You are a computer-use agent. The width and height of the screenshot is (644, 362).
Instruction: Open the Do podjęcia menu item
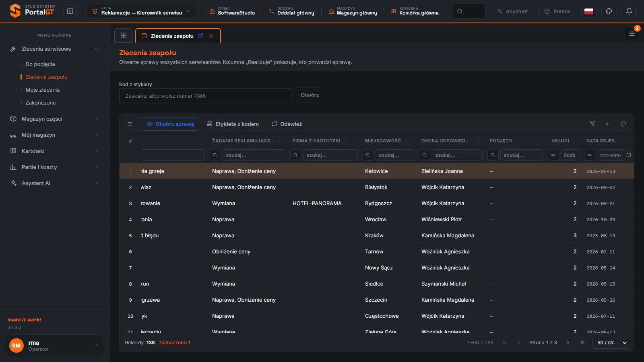(x=40, y=64)
